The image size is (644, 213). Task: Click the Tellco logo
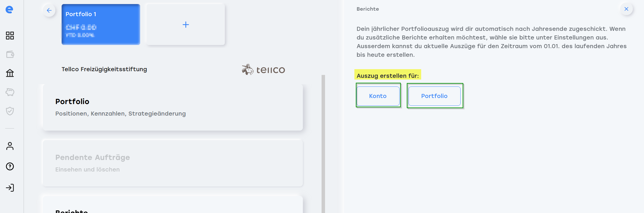pos(263,69)
